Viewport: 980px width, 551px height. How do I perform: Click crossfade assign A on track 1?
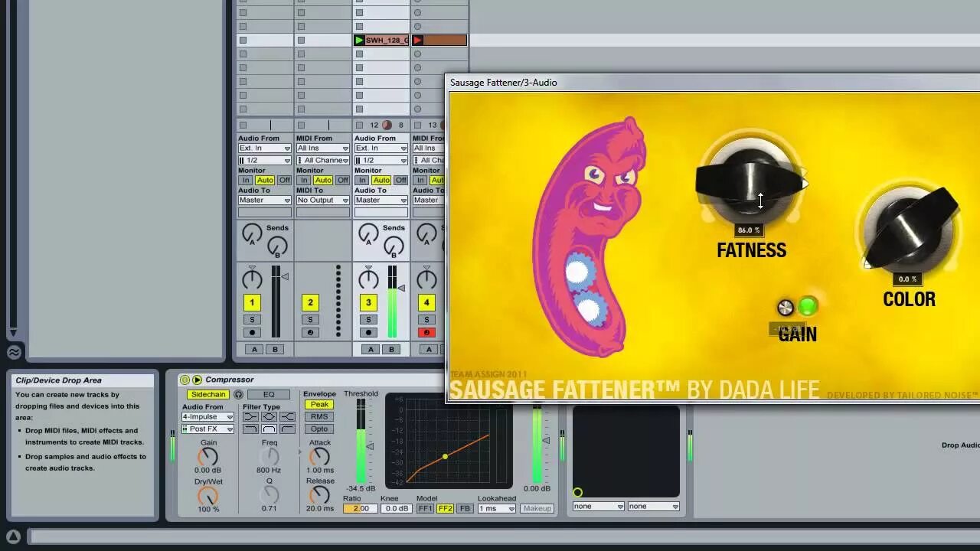pyautogui.click(x=255, y=350)
